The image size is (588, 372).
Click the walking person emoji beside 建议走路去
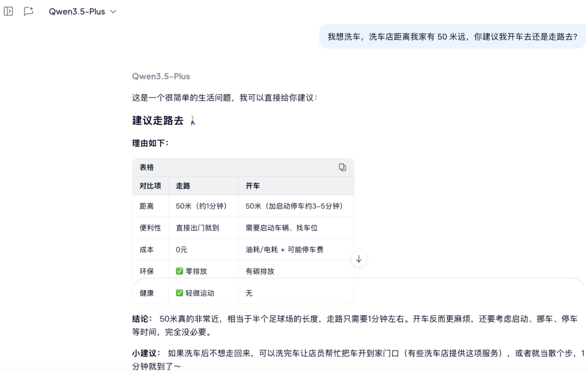[x=193, y=121]
